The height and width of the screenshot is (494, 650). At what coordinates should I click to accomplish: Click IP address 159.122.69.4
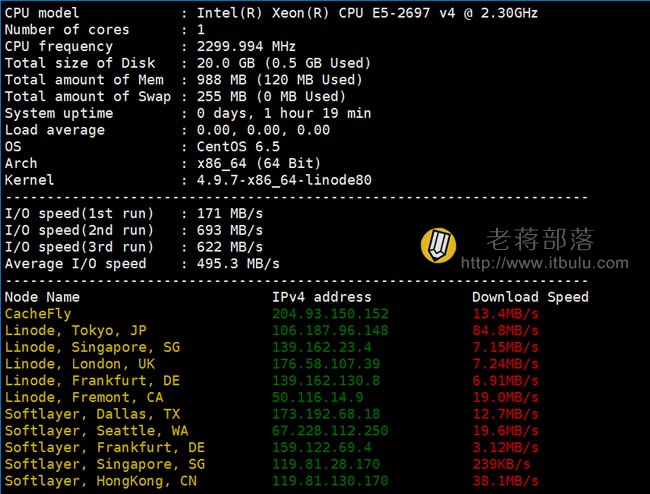322,447
